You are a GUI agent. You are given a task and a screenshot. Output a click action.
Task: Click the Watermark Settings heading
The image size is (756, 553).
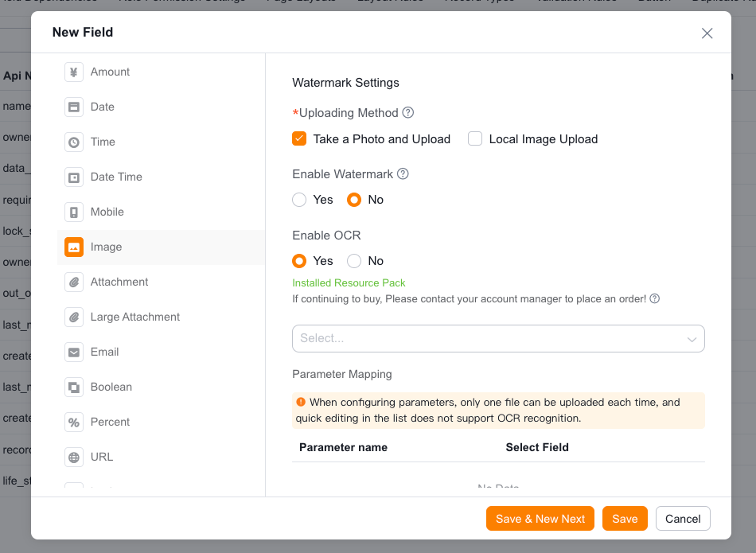(345, 83)
